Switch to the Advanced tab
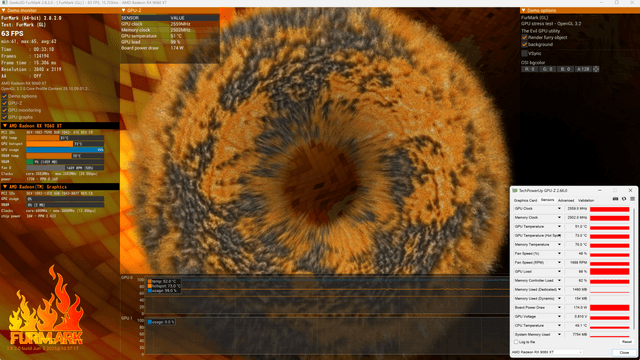 coord(566,200)
